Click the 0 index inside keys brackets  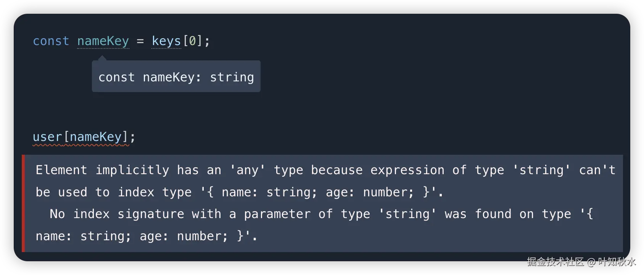click(x=192, y=41)
